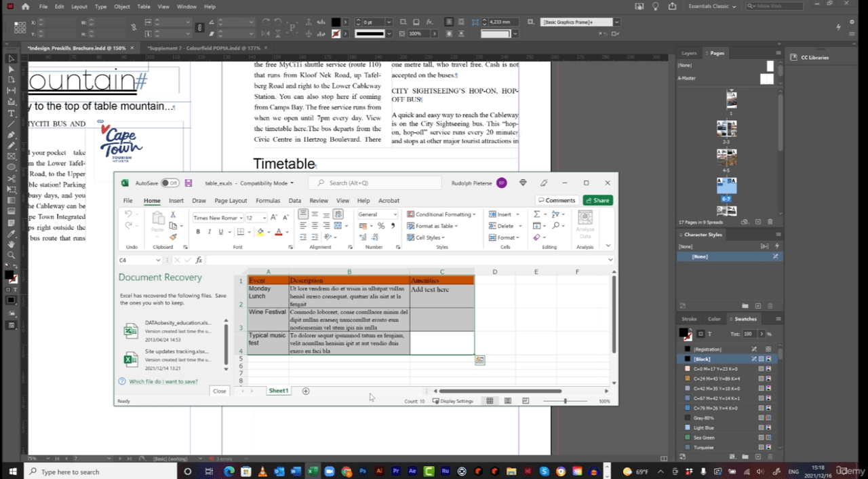
Task: Close the Document Recovery pane
Action: click(x=219, y=391)
